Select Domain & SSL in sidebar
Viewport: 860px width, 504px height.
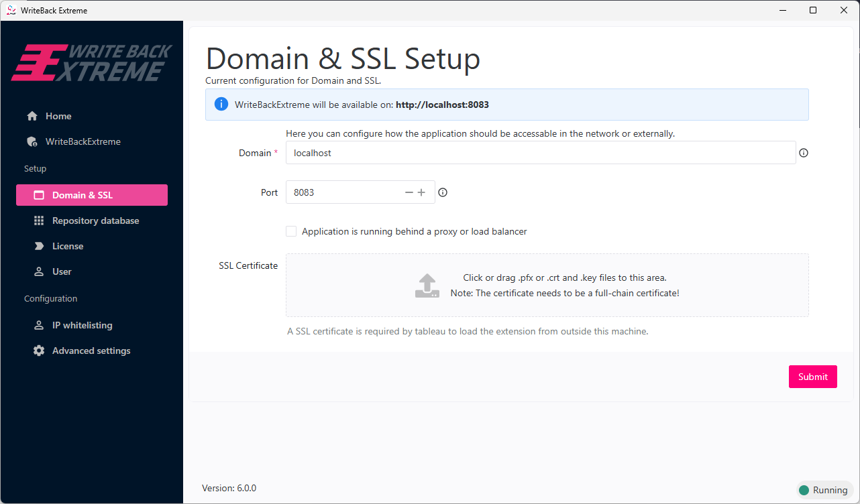tap(92, 195)
